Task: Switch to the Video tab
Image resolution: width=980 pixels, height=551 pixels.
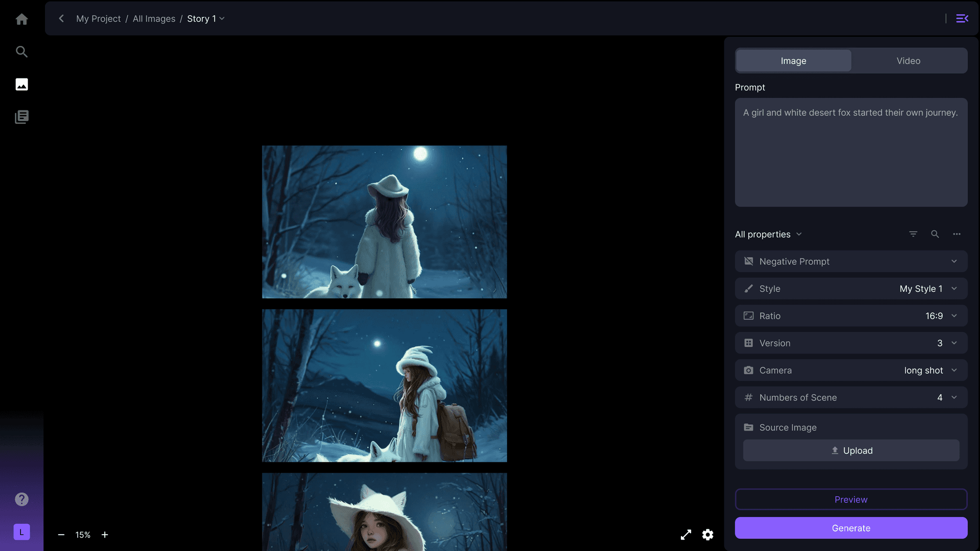Action: click(908, 61)
